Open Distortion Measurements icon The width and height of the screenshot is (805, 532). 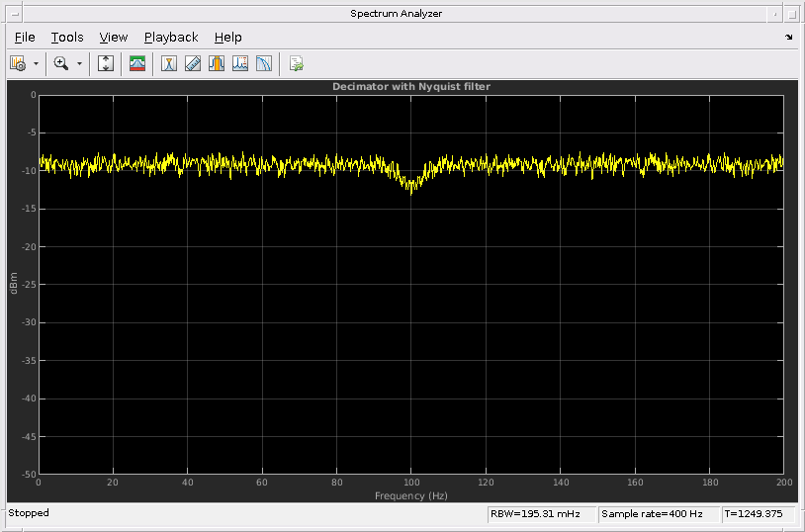240,63
